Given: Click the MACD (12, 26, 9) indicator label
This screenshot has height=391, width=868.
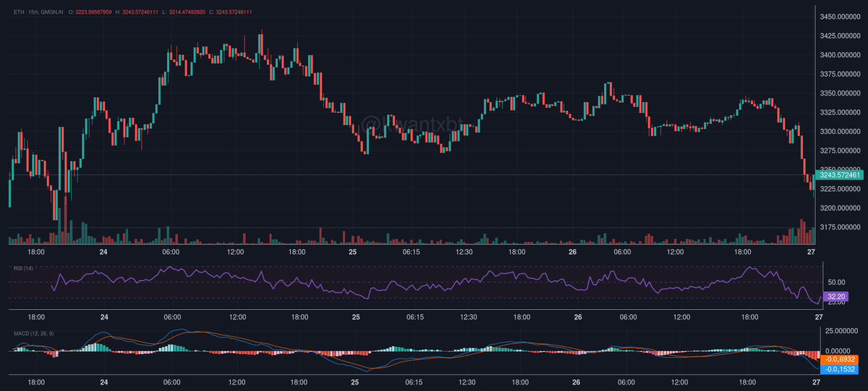Looking at the screenshot, I should point(33,333).
